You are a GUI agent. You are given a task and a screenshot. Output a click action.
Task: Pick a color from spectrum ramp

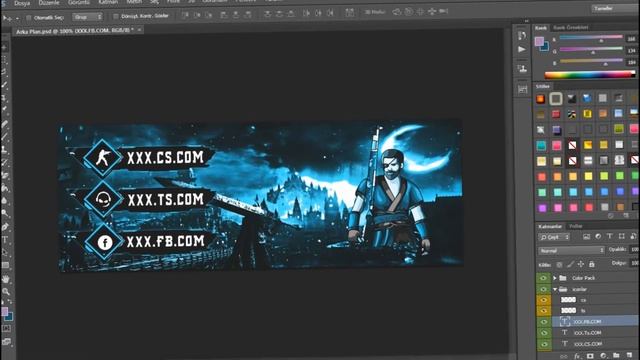point(590,75)
